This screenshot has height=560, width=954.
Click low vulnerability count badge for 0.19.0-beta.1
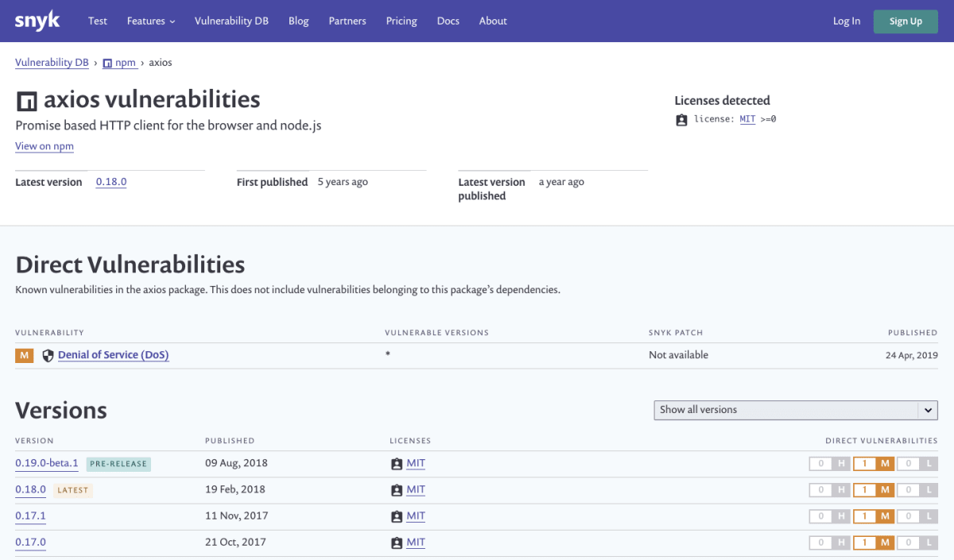point(917,464)
